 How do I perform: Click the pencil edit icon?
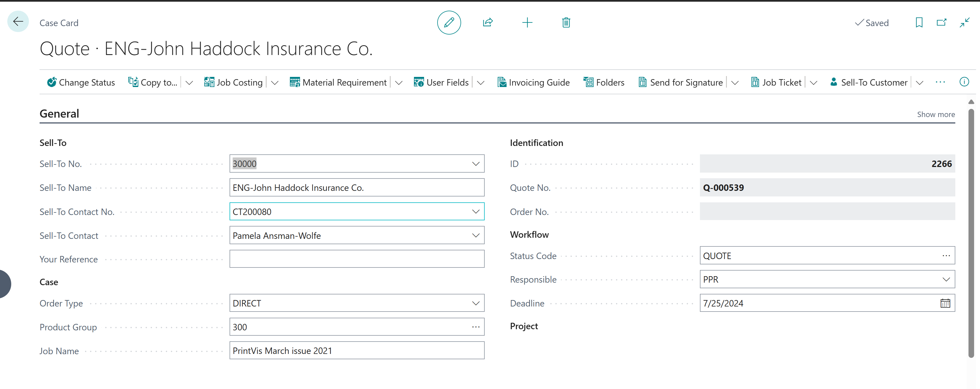[449, 22]
